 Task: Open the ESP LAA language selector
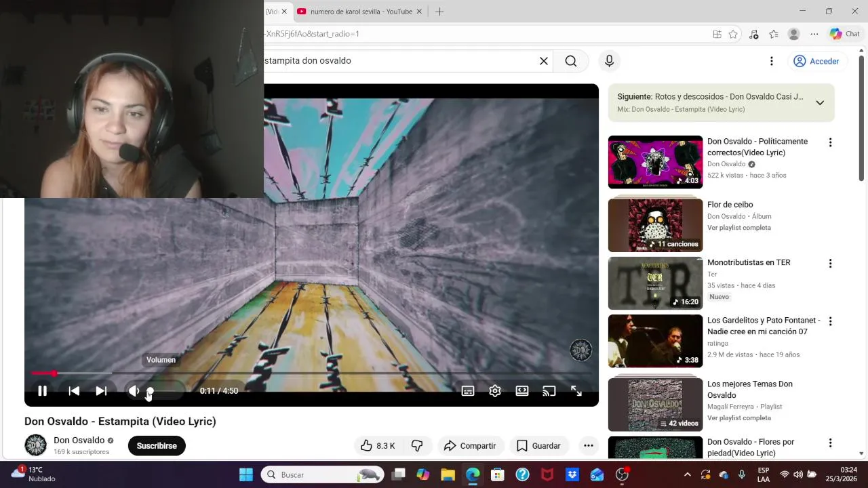(764, 474)
